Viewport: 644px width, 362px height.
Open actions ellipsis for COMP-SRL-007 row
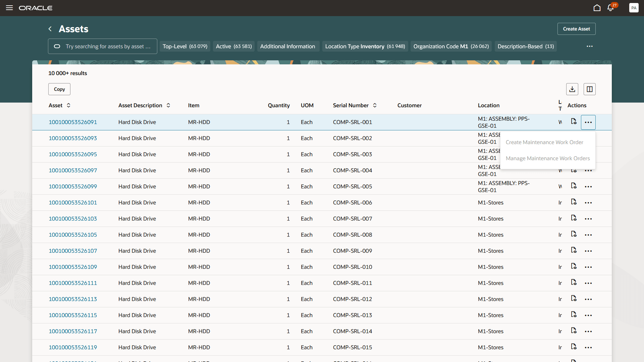[x=588, y=219]
